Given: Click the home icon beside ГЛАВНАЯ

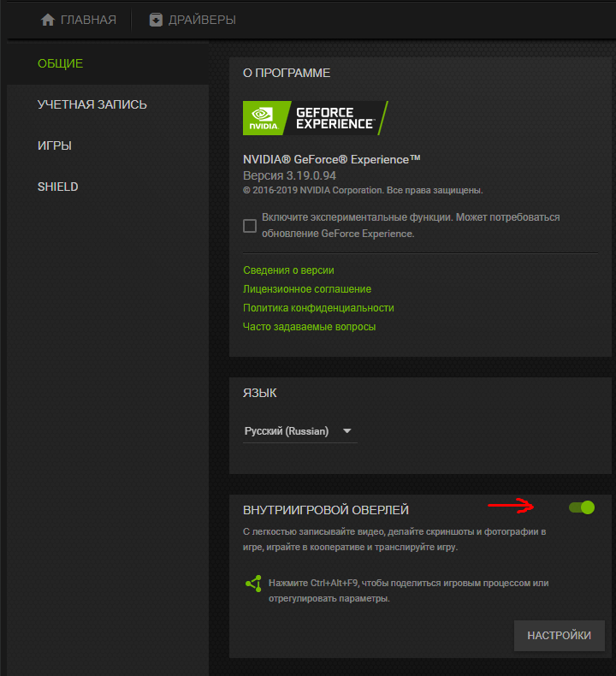Looking at the screenshot, I should point(47,20).
